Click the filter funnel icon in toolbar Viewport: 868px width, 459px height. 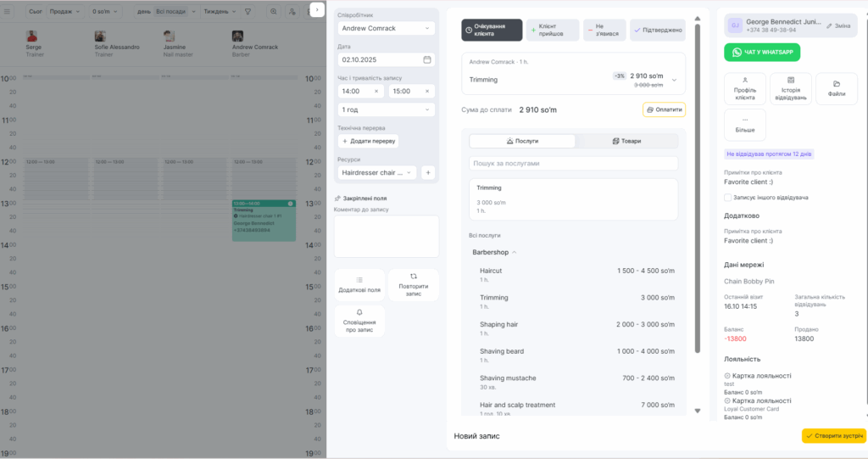pyautogui.click(x=248, y=12)
